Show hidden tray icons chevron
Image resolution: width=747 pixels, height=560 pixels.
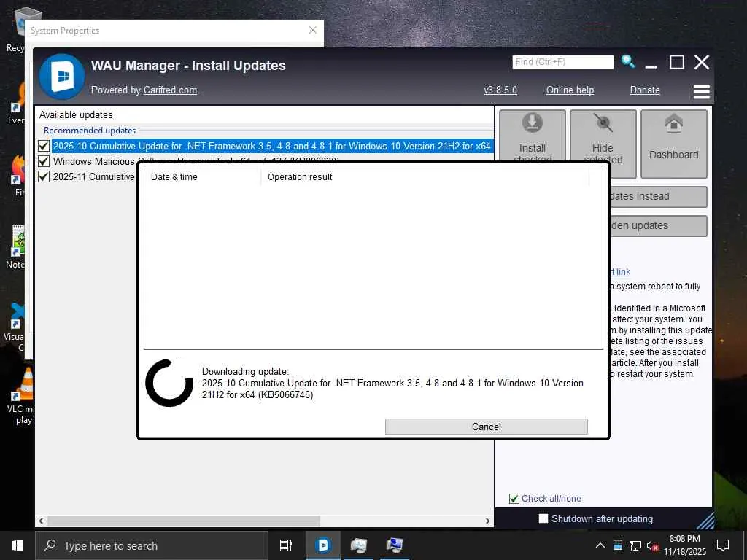600,545
